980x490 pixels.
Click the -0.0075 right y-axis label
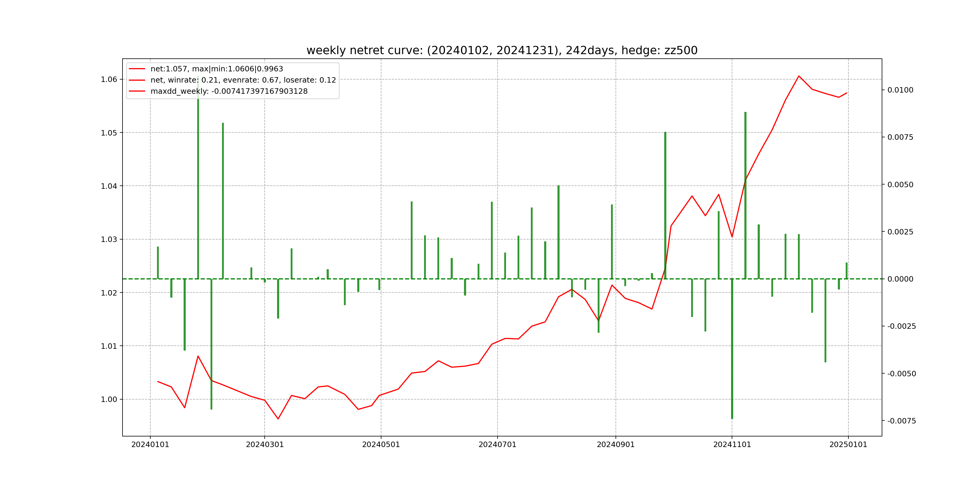pos(901,421)
